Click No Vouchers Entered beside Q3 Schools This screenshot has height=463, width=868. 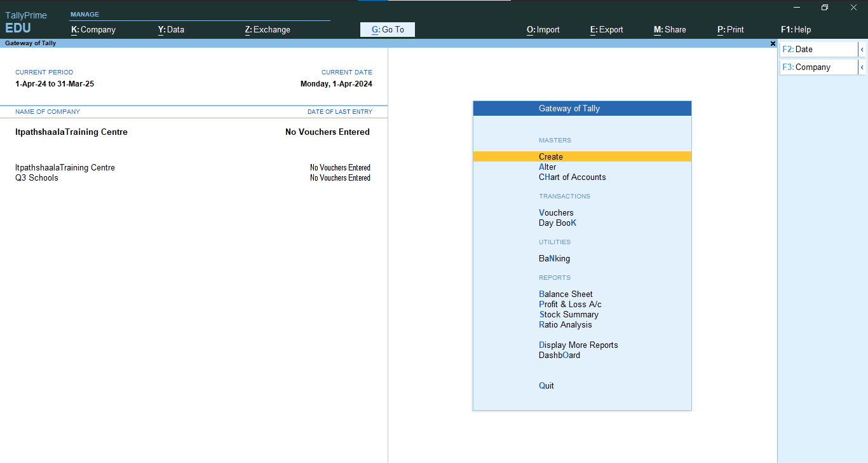point(340,177)
